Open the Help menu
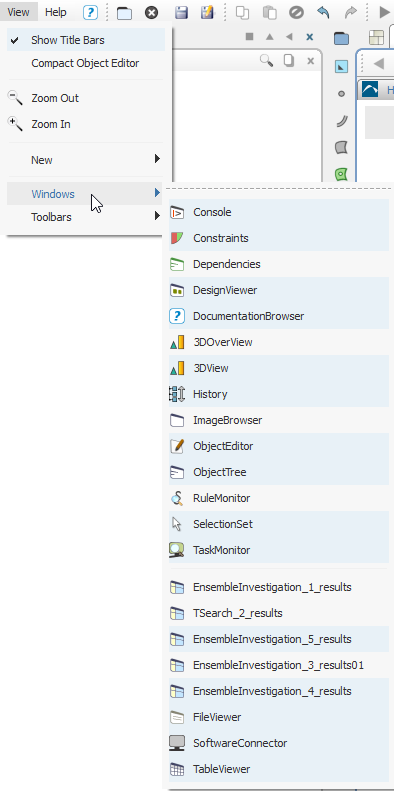The image size is (394, 791). click(x=55, y=12)
